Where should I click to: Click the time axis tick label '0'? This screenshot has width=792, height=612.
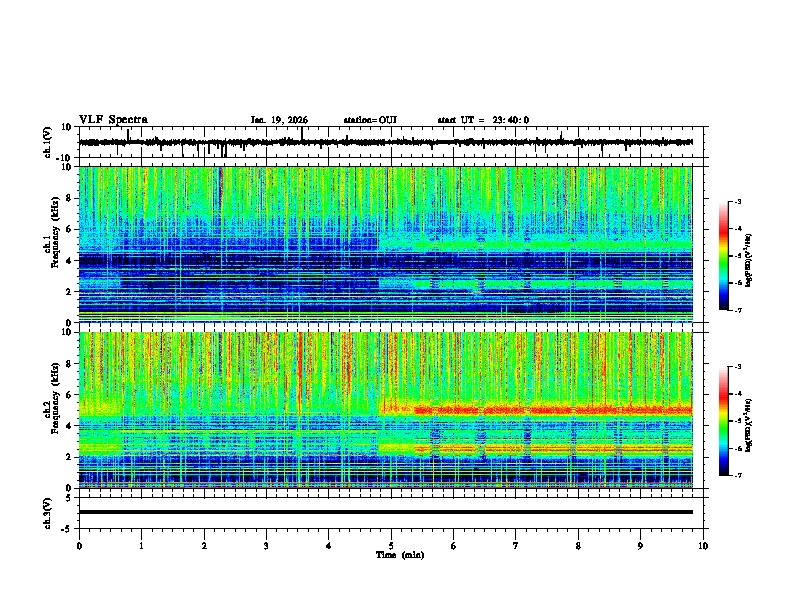[x=79, y=546]
